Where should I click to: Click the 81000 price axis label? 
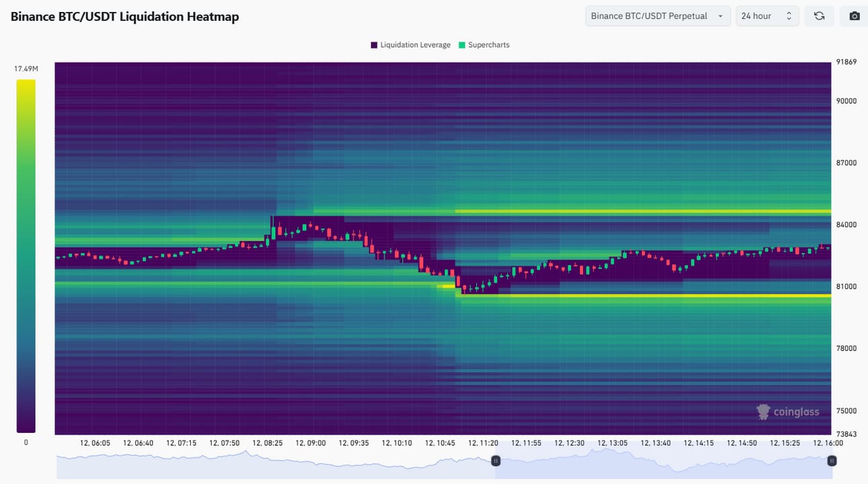(x=846, y=287)
